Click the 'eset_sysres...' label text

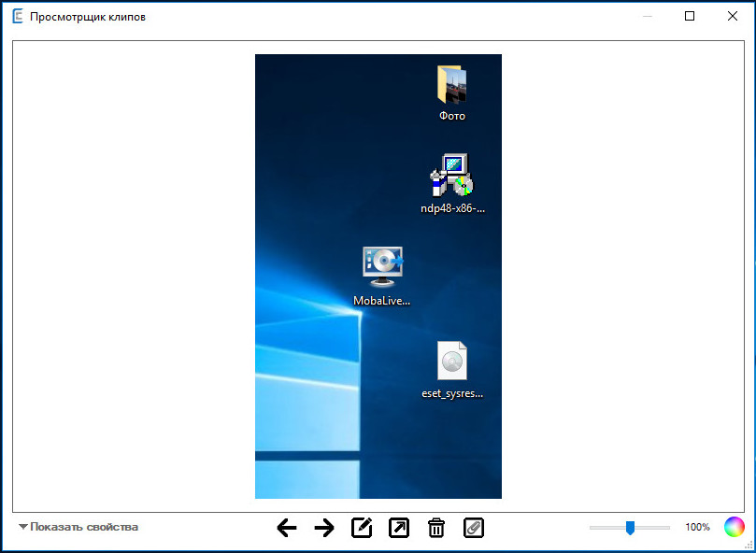click(x=452, y=393)
